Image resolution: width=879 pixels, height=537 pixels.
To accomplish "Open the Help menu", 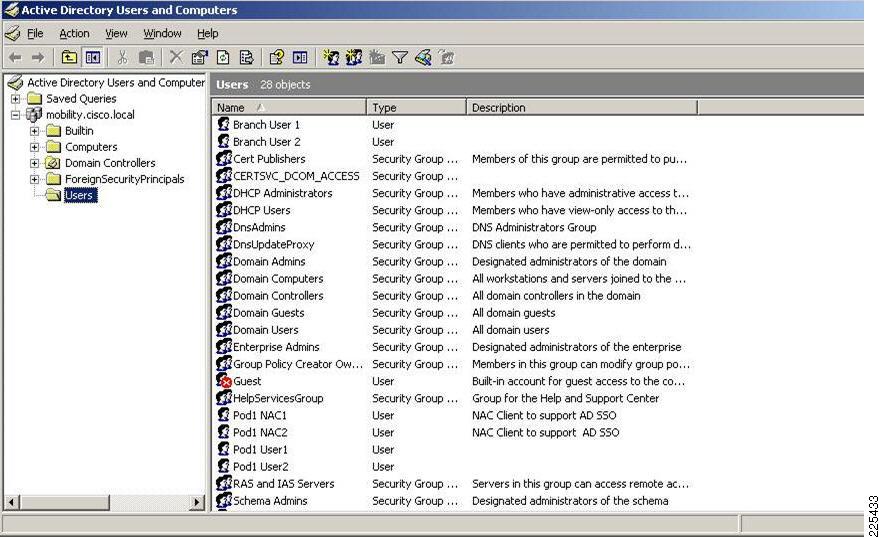I will click(207, 34).
